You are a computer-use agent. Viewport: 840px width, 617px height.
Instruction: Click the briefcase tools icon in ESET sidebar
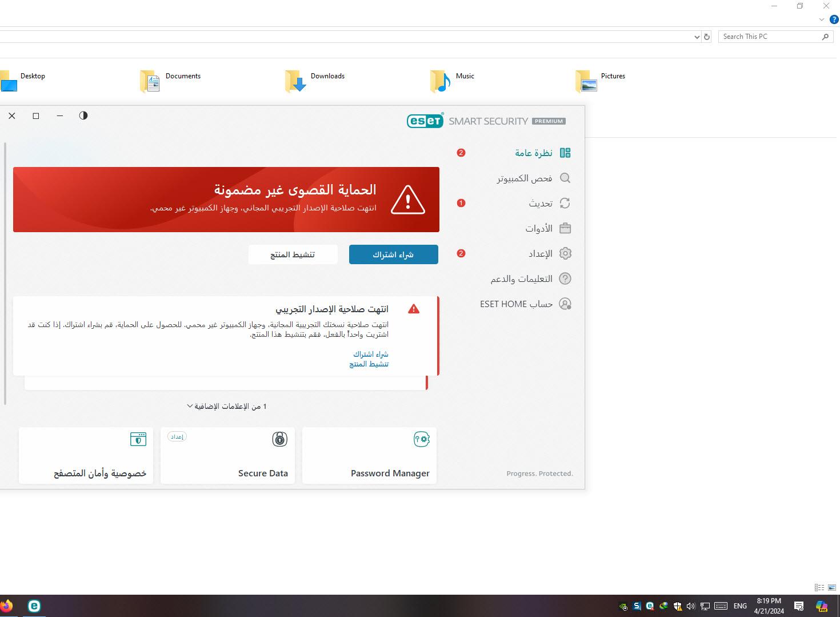click(x=565, y=228)
